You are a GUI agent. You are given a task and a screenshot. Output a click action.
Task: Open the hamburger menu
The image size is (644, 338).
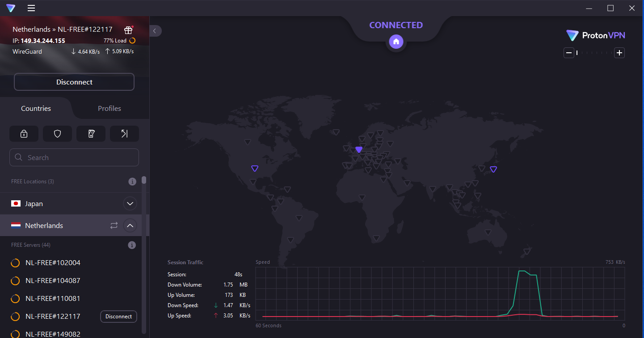[31, 8]
